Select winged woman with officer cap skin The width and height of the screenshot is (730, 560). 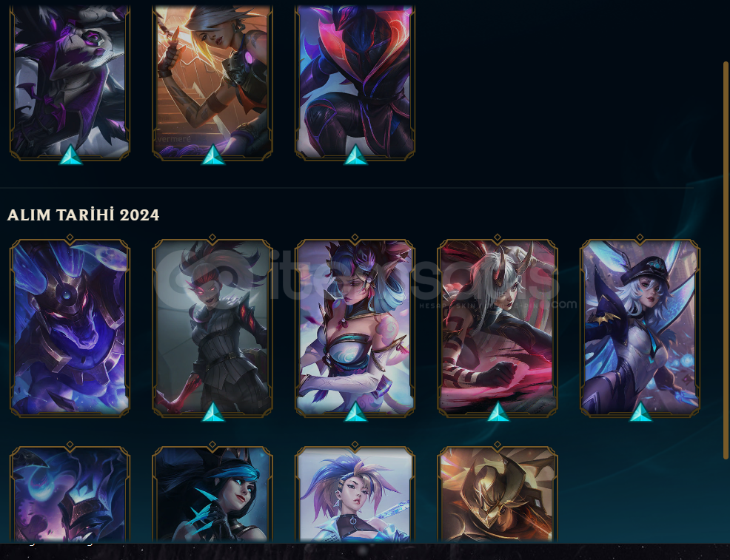pyautogui.click(x=640, y=328)
